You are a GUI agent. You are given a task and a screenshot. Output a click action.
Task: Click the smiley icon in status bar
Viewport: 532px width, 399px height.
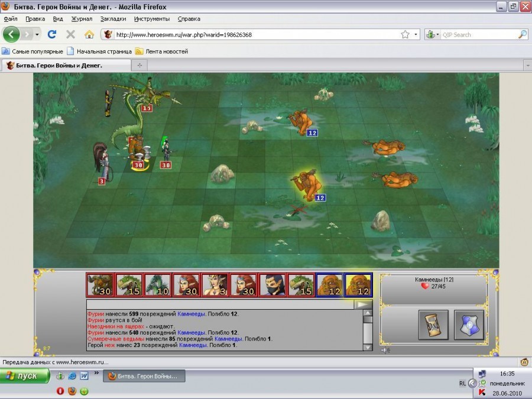click(x=524, y=362)
